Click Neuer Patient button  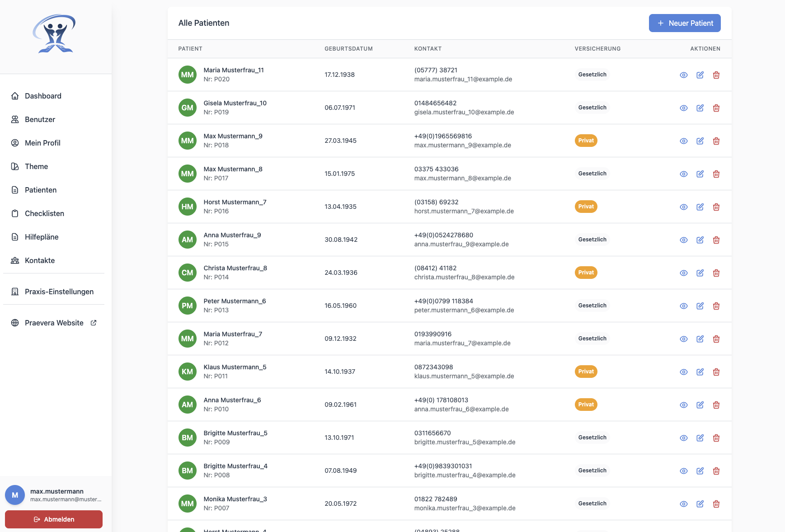(684, 23)
